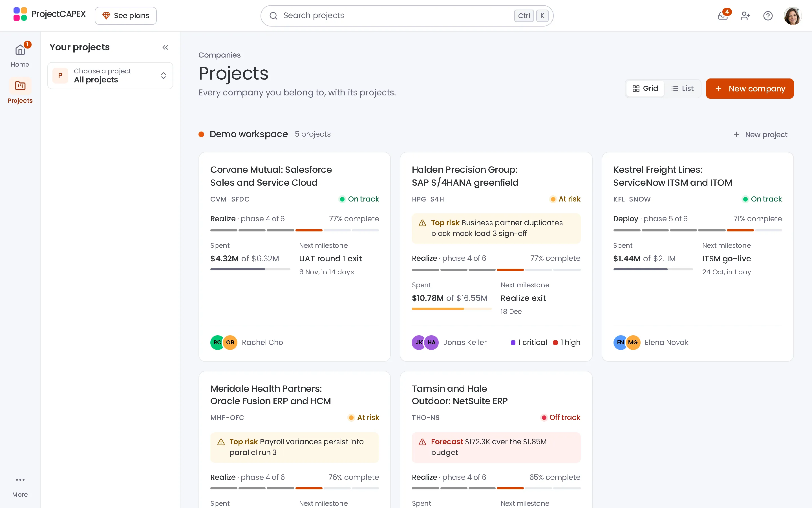This screenshot has height=508, width=812.
Task: Click UAT round 1 exit milestone
Action: [330, 259]
